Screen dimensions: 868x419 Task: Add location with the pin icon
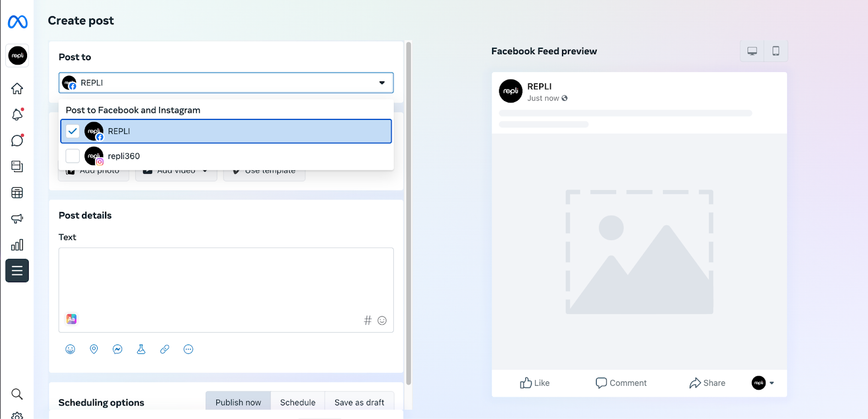click(x=94, y=349)
